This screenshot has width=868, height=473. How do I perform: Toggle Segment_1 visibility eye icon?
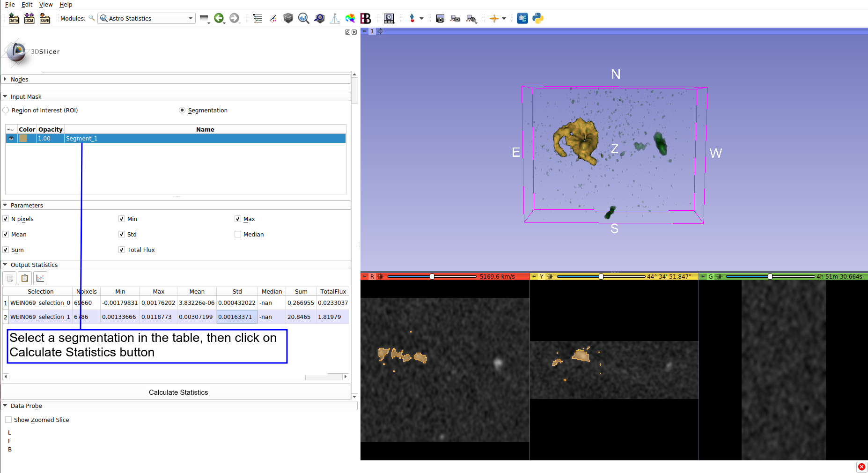pyautogui.click(x=11, y=139)
